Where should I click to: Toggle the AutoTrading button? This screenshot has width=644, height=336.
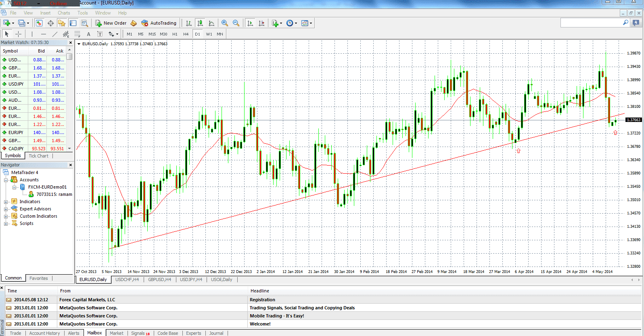(159, 23)
